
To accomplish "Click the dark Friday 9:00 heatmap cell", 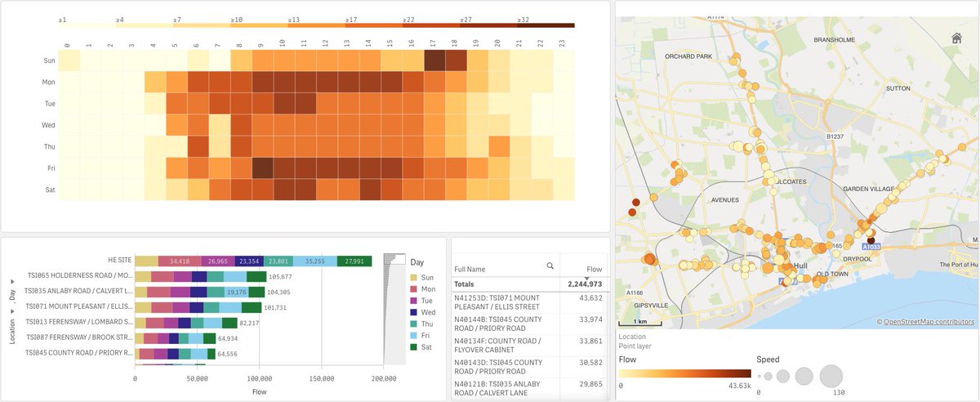I will coord(262,167).
